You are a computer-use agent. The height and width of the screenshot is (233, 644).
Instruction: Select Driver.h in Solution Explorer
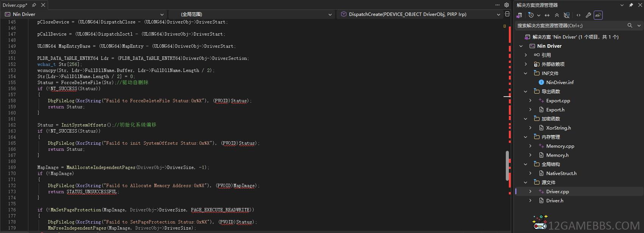click(x=555, y=200)
